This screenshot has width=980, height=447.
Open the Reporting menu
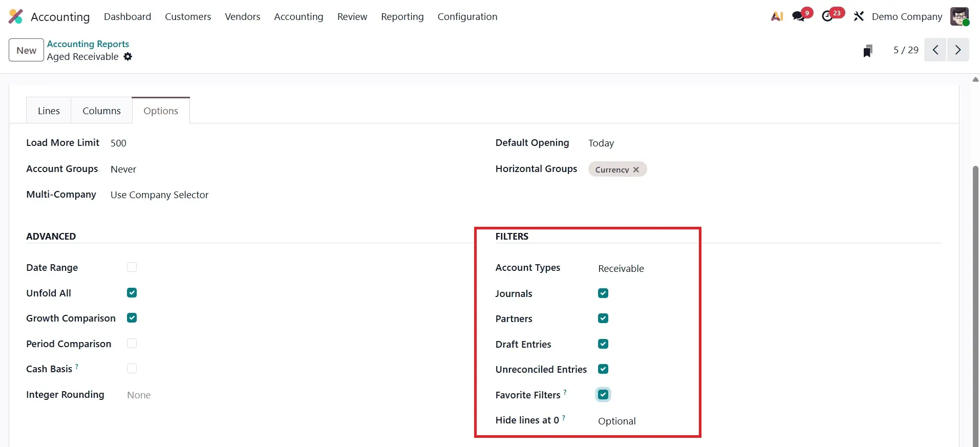pos(402,16)
